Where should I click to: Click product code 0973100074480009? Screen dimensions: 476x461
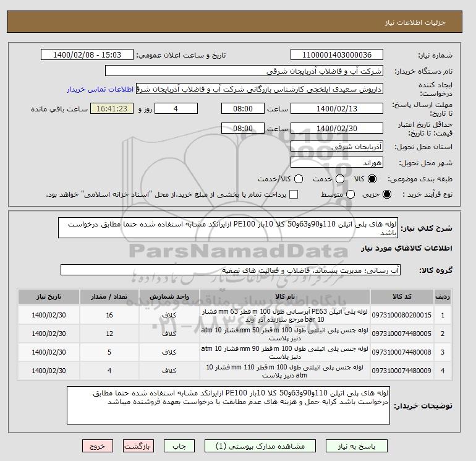pyautogui.click(x=402, y=371)
